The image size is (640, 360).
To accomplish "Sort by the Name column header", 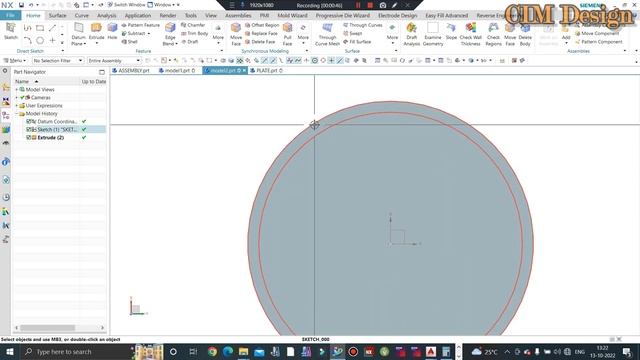I will pos(22,82).
